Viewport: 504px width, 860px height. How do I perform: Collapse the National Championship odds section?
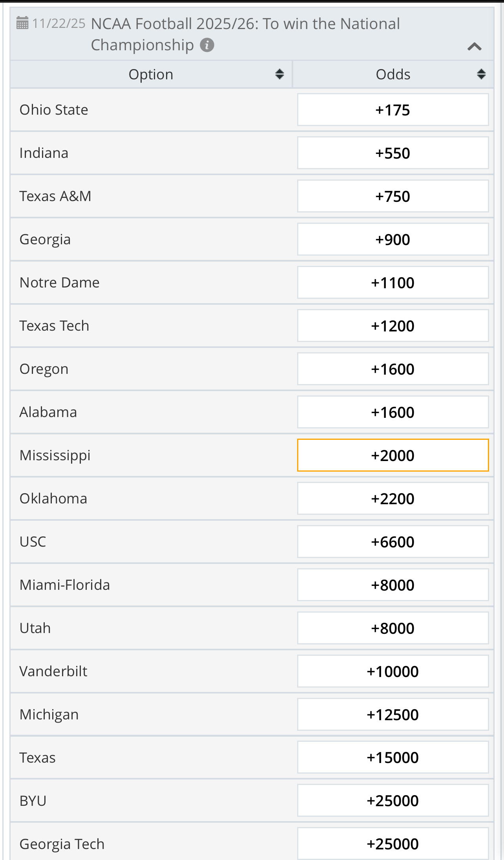(474, 47)
